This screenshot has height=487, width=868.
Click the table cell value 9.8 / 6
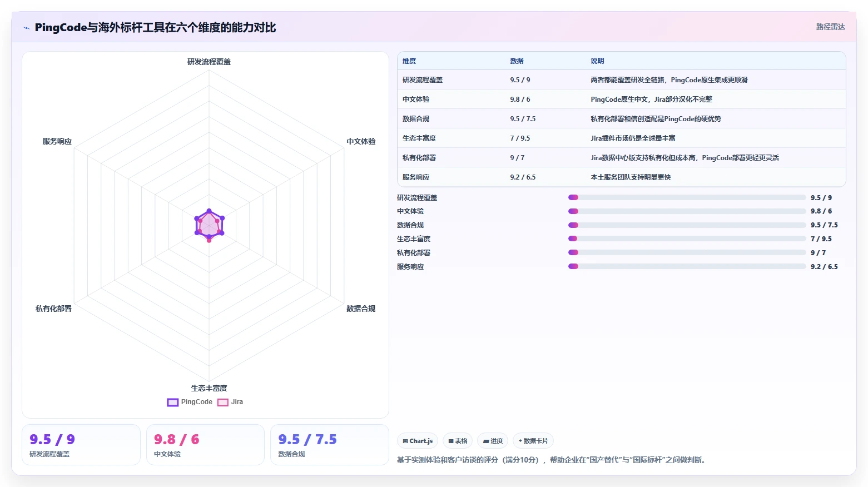[x=520, y=100]
